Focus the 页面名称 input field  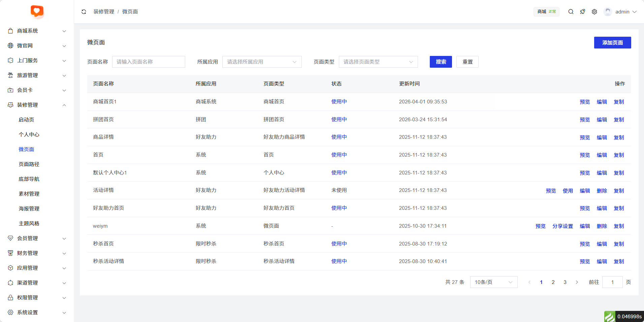[149, 62]
